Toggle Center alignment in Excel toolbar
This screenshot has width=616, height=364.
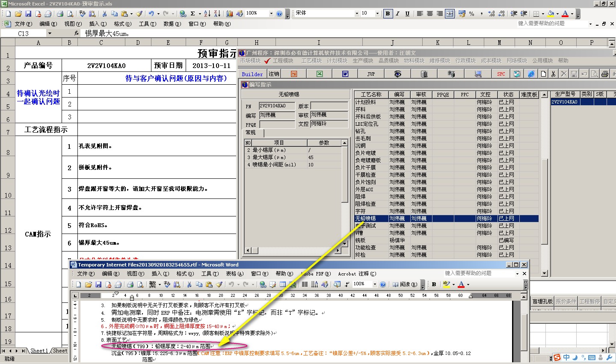point(429,14)
